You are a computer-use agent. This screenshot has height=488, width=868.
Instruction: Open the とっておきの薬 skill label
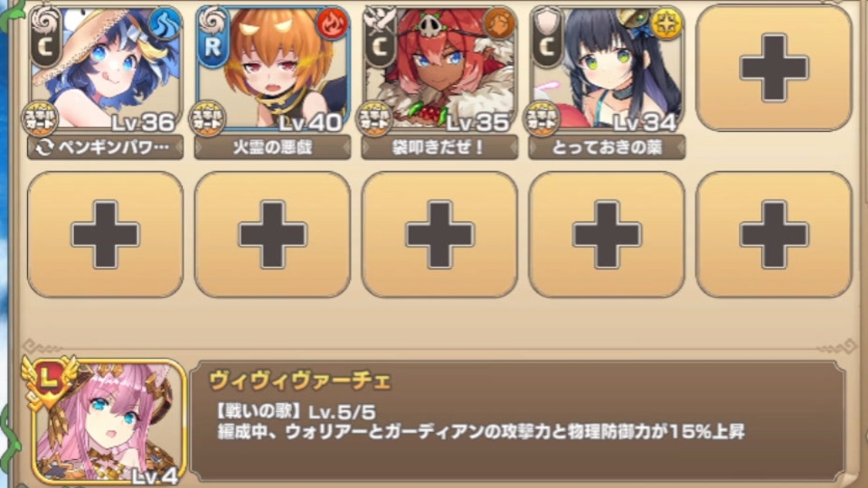point(607,147)
